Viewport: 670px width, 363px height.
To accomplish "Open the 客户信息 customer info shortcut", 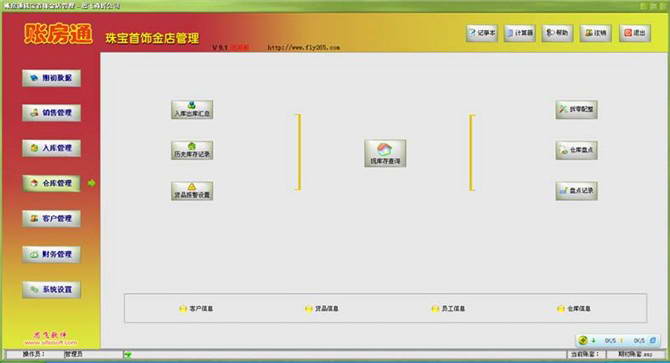I will tap(196, 308).
